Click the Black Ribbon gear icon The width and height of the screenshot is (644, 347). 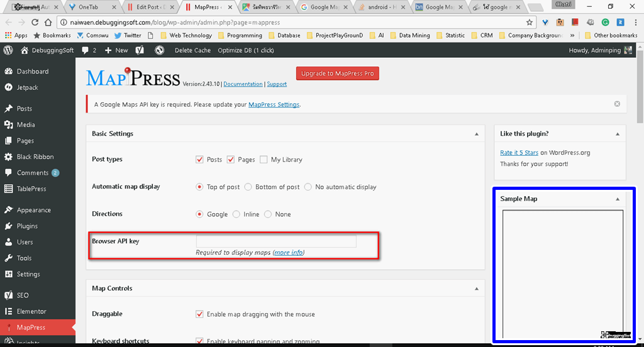pyautogui.click(x=8, y=157)
